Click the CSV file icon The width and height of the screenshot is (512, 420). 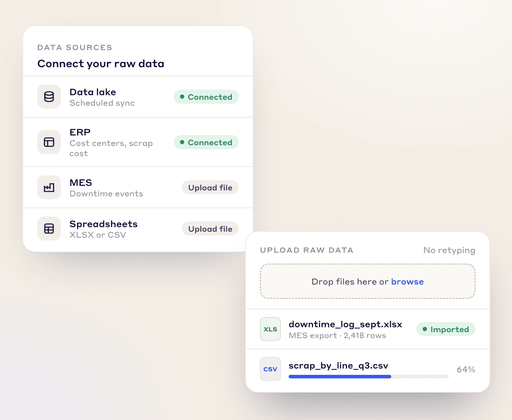tap(270, 369)
